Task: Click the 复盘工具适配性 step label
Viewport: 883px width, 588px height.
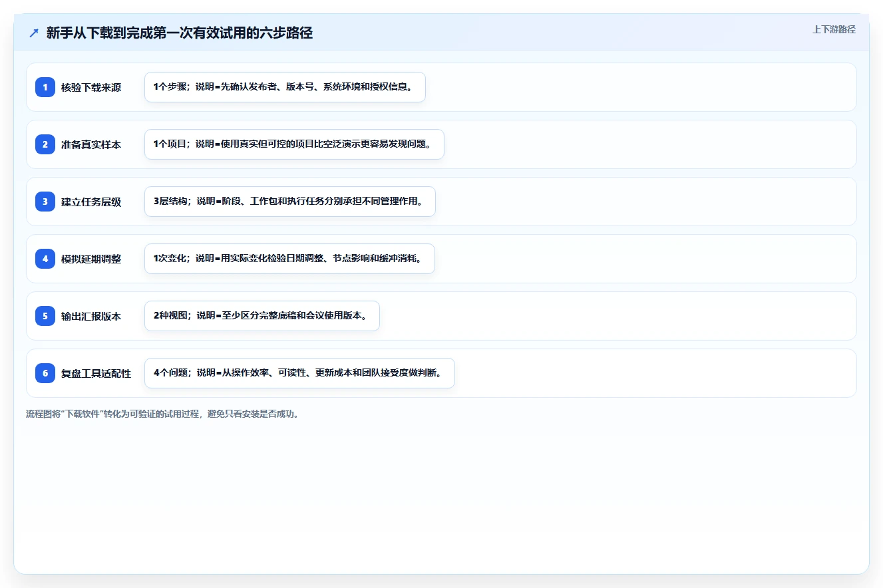Action: click(96, 373)
